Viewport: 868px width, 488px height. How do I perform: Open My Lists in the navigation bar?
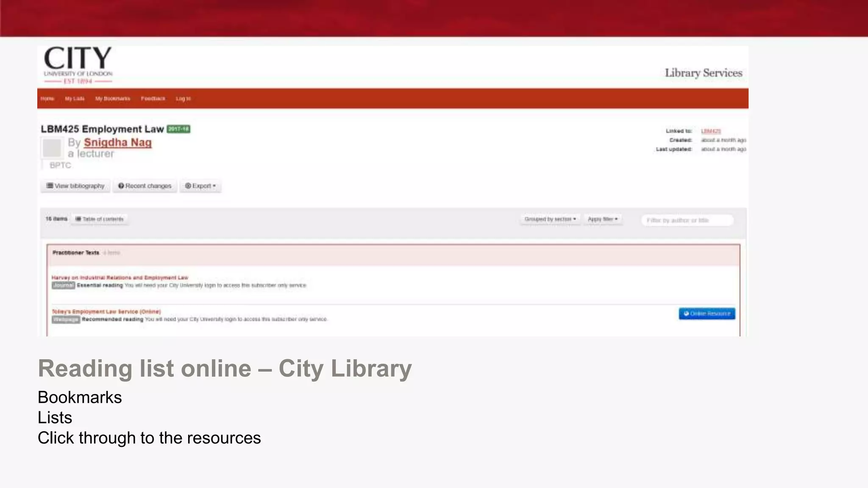coord(75,99)
